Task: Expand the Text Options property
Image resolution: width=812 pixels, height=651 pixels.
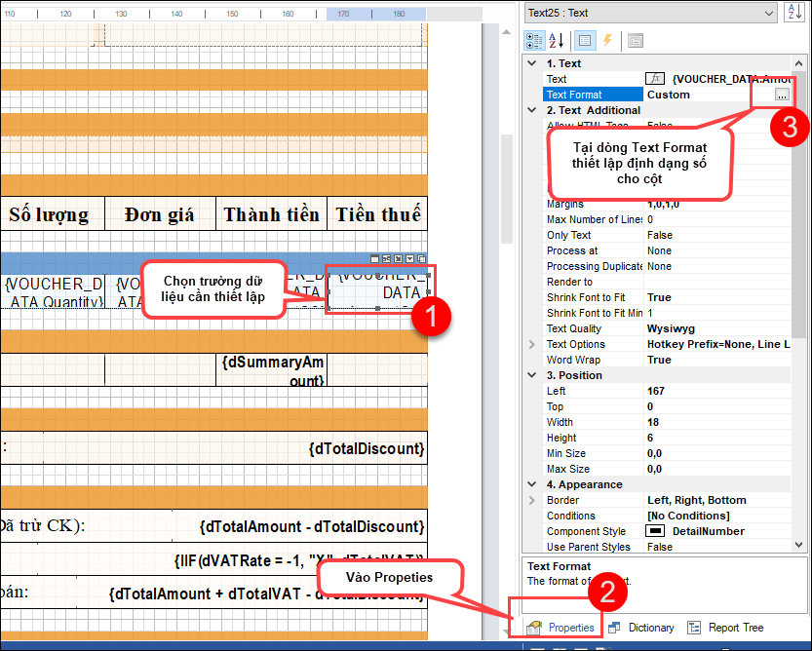Action: (x=532, y=344)
